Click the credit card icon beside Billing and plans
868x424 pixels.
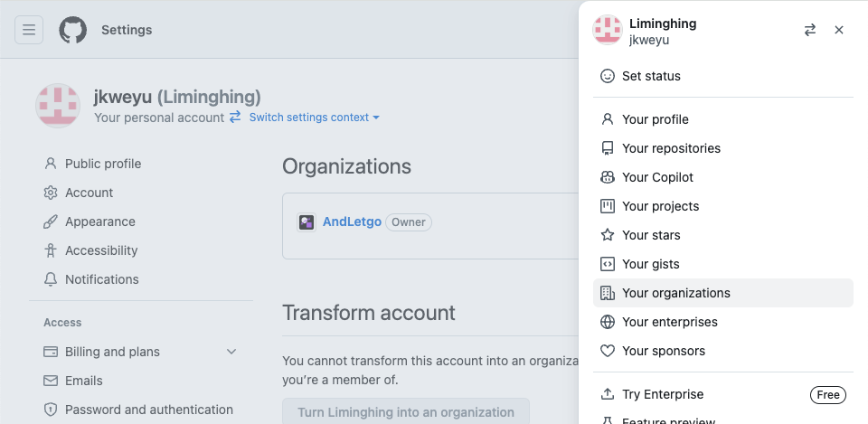(x=51, y=352)
